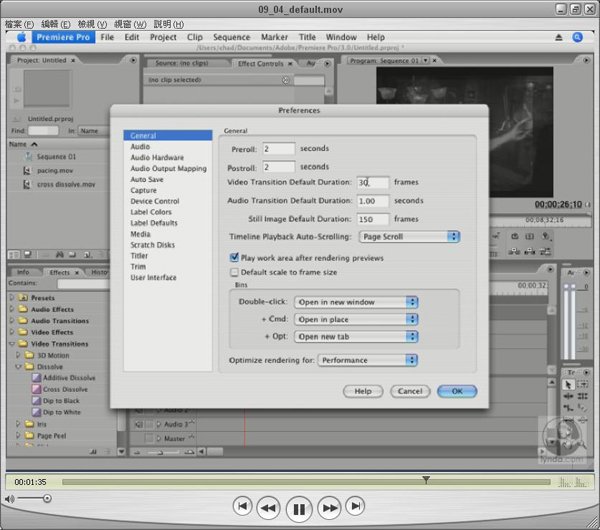Screen dimensions: 600x530
Task: Switch to the Info tab
Action: [x=23, y=272]
